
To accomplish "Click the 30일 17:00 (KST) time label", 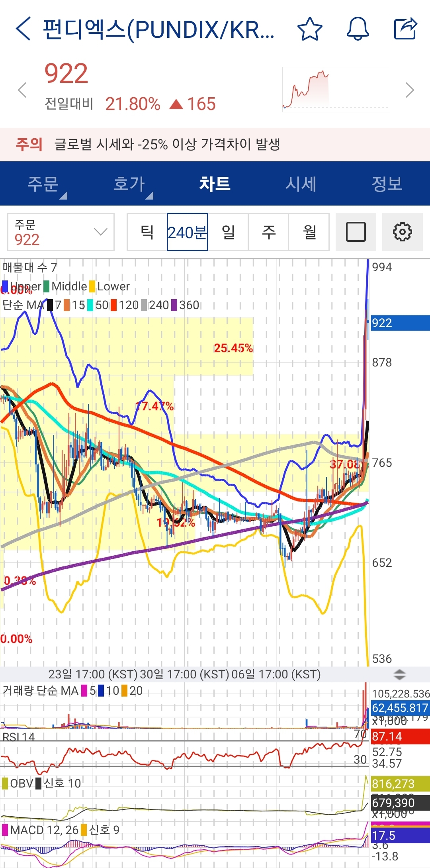I will 184,674.
